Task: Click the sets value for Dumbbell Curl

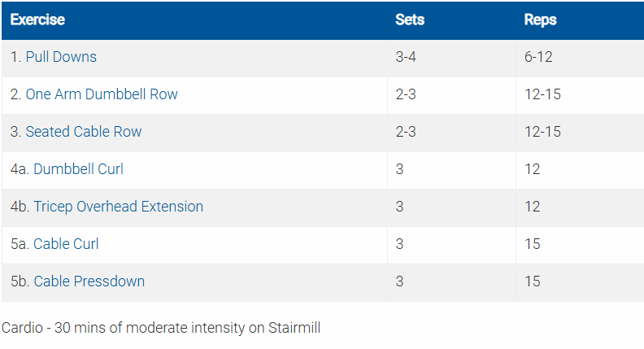Action: click(x=399, y=169)
